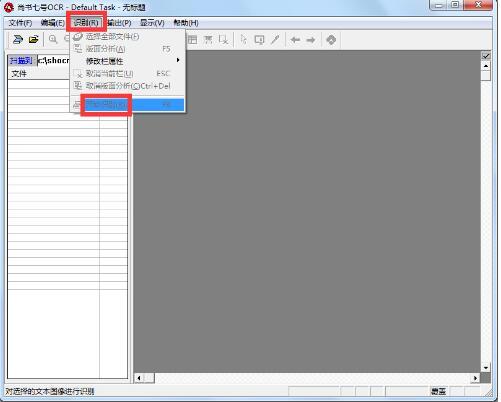Select the pencil draw tool icon

[x=275, y=40]
